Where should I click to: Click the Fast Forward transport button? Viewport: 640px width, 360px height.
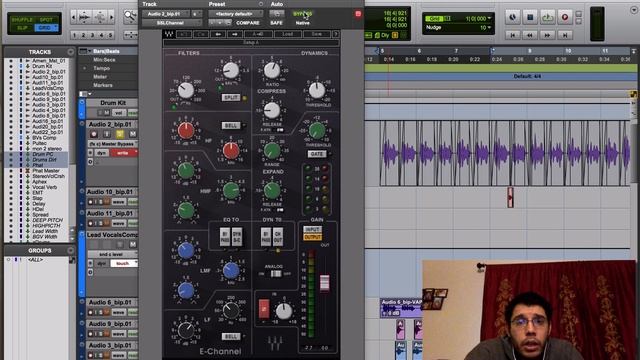pos(547,36)
